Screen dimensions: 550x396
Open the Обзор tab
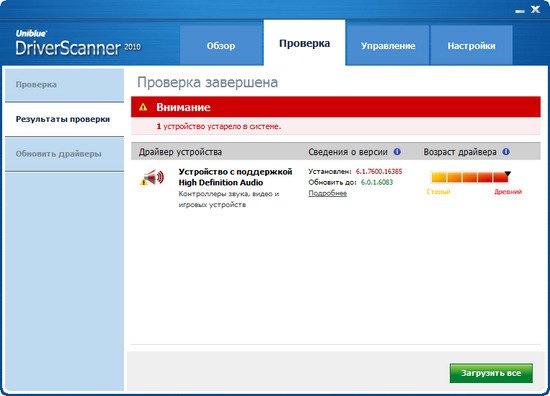tap(221, 45)
